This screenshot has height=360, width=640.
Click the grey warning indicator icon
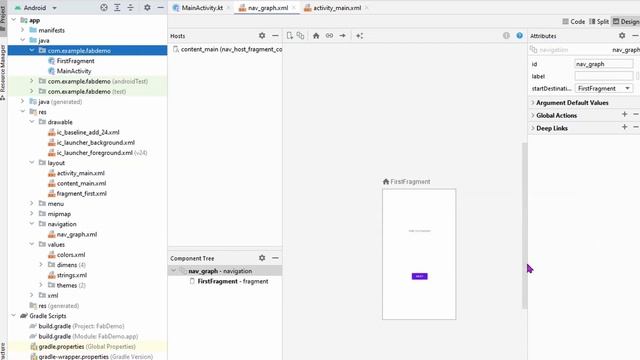(506, 36)
